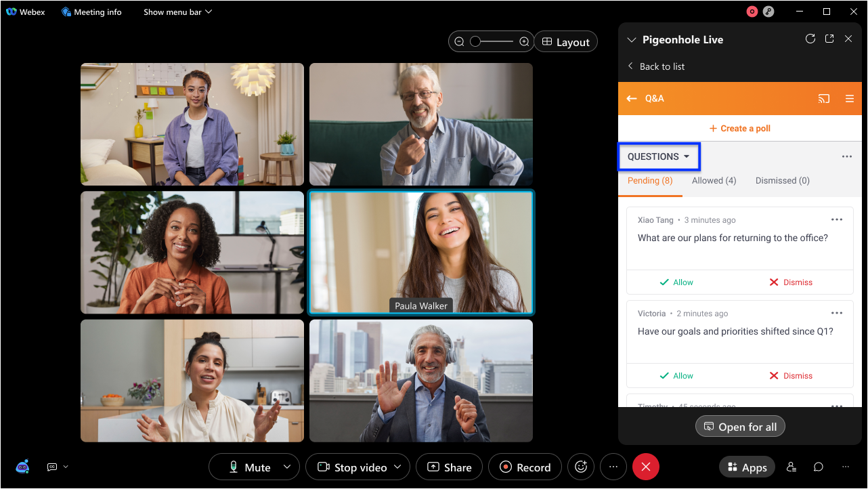
Task: Open more options on Victoria's question
Action: click(837, 313)
